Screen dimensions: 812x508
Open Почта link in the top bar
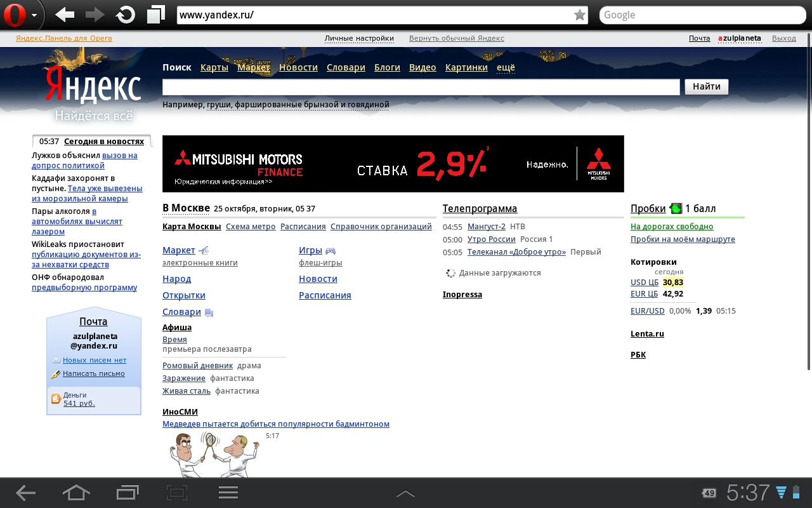point(700,38)
